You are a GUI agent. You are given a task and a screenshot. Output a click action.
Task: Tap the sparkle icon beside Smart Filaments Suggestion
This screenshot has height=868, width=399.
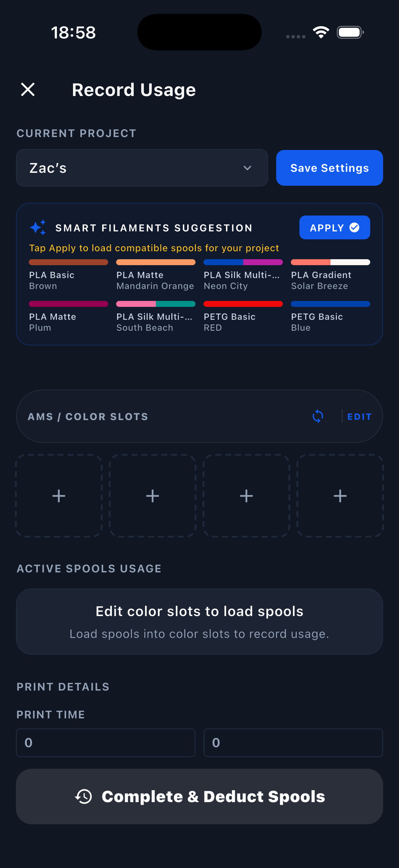pyautogui.click(x=38, y=228)
